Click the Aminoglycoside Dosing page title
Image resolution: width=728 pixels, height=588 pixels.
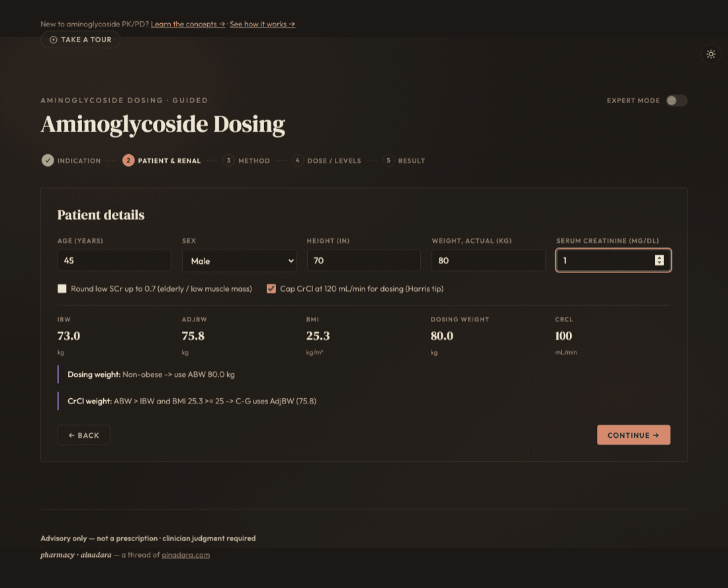(x=163, y=125)
